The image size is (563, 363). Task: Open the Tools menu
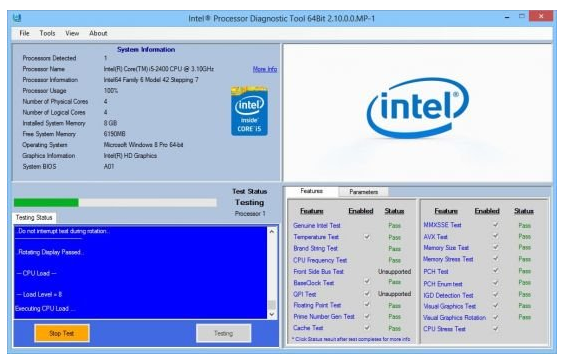point(47,33)
